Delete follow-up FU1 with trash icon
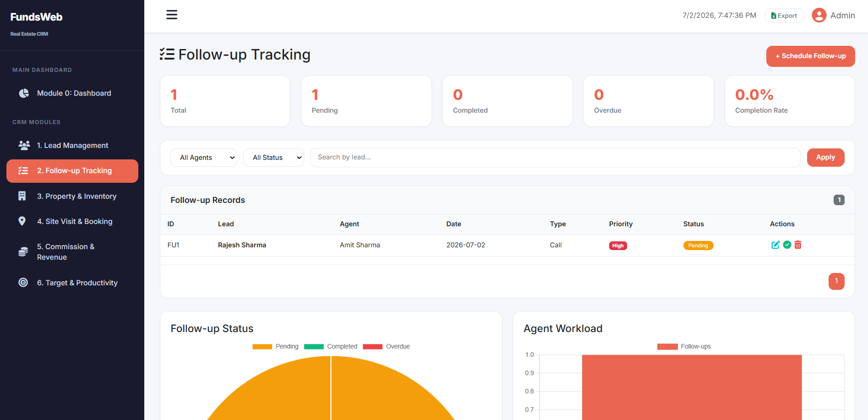 (798, 245)
